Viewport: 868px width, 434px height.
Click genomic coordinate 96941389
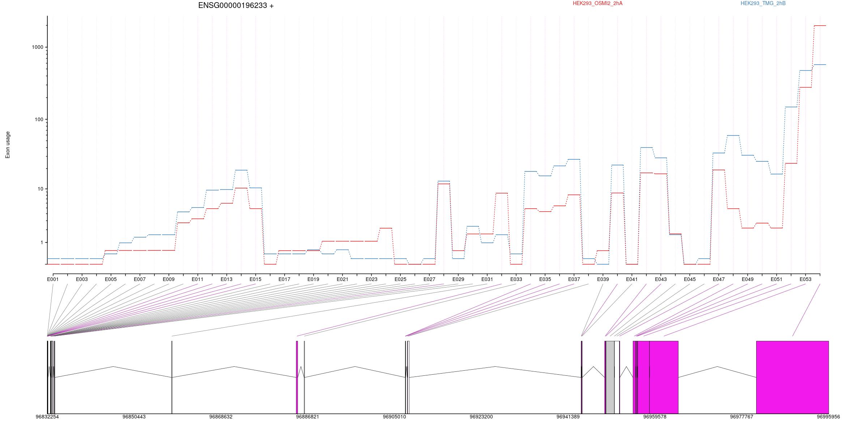pos(568,417)
